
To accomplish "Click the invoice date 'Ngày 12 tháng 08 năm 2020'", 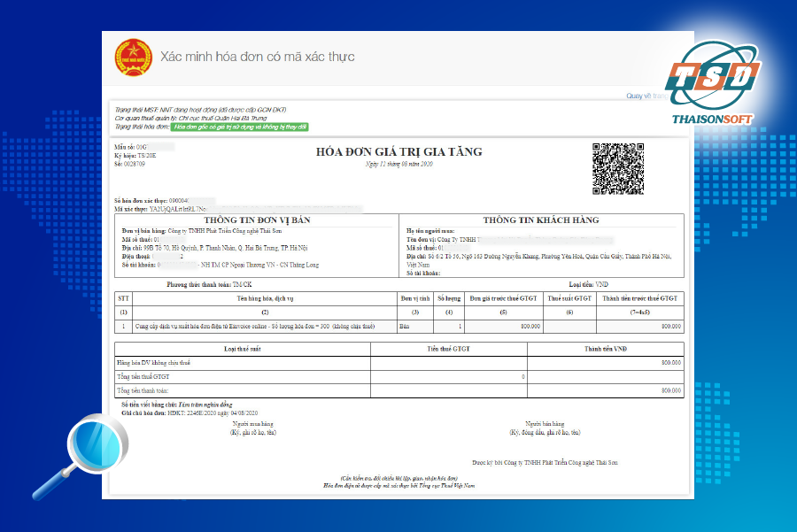I will pos(399,164).
